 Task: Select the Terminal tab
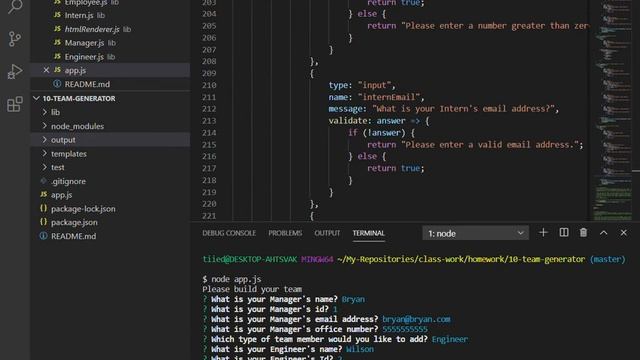pos(369,233)
